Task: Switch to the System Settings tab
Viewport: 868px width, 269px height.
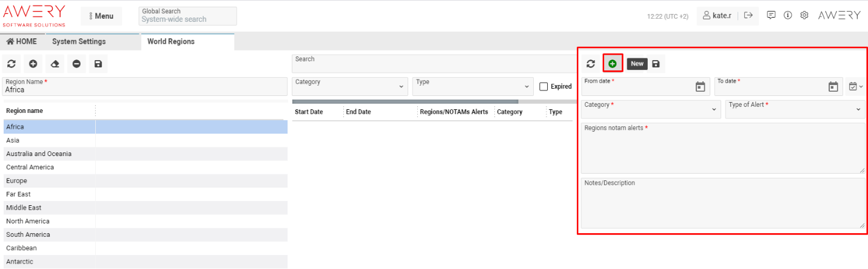Action: point(79,41)
